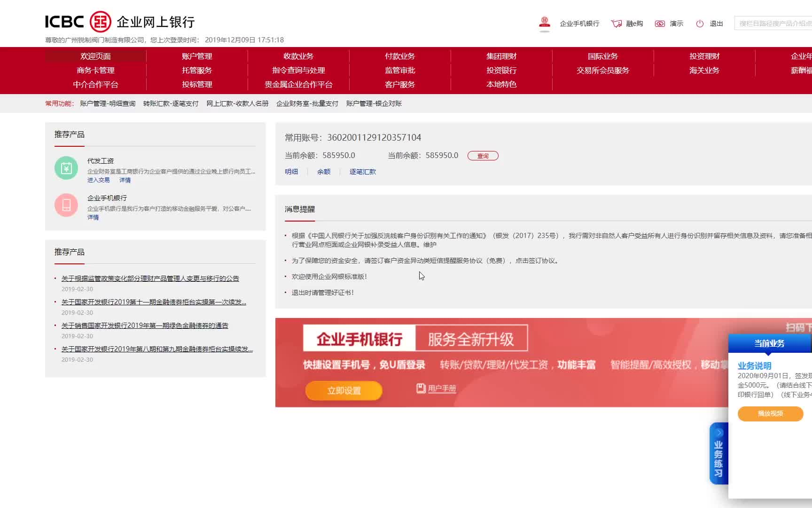Image resolution: width=812 pixels, height=508 pixels.
Task: Open the 付款业务 menu
Action: point(400,56)
